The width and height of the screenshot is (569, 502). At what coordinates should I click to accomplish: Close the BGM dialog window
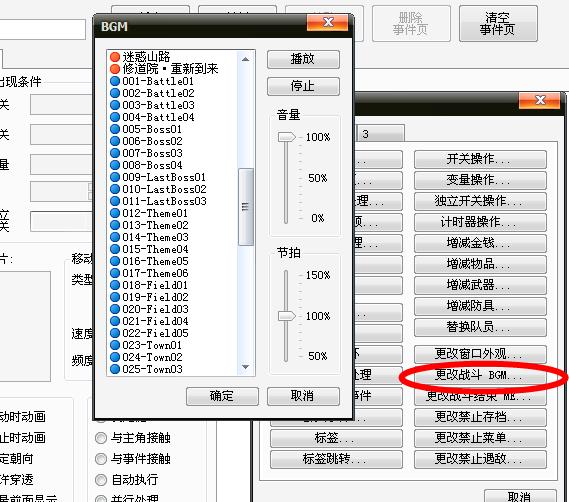coord(328,23)
